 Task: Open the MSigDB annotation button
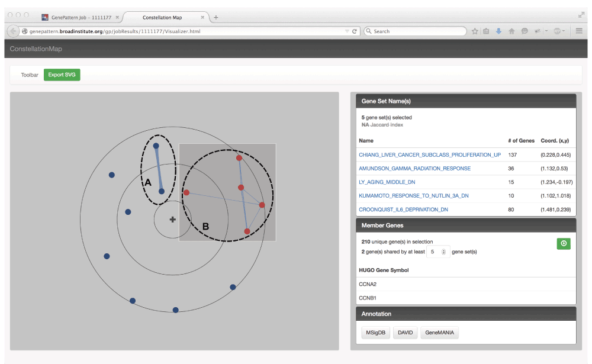pyautogui.click(x=374, y=333)
